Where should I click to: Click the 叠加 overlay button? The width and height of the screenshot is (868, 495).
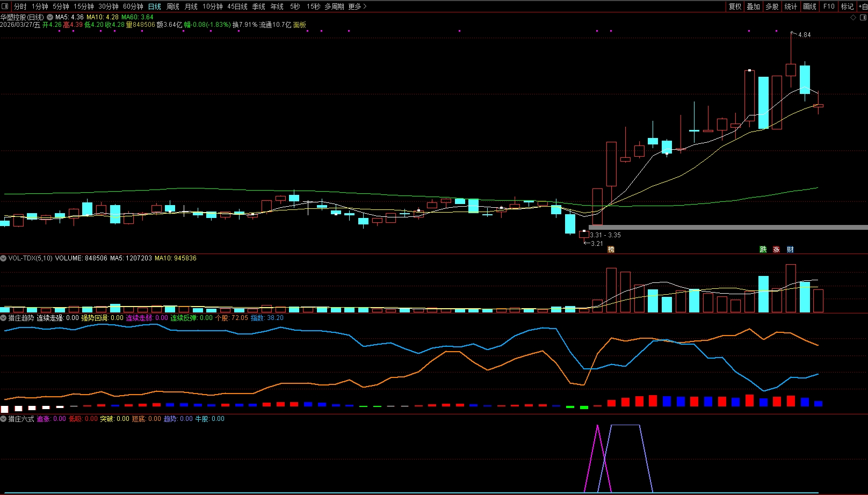pyautogui.click(x=754, y=6)
